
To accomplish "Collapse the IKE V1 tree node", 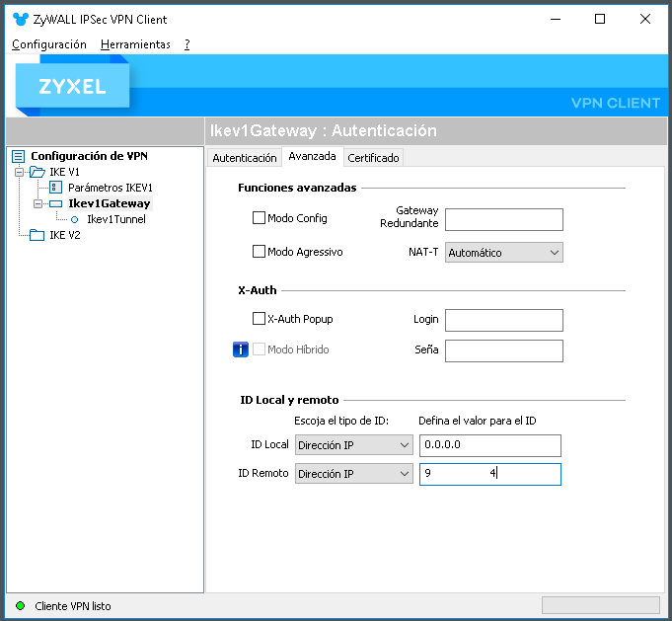I will coord(19,172).
